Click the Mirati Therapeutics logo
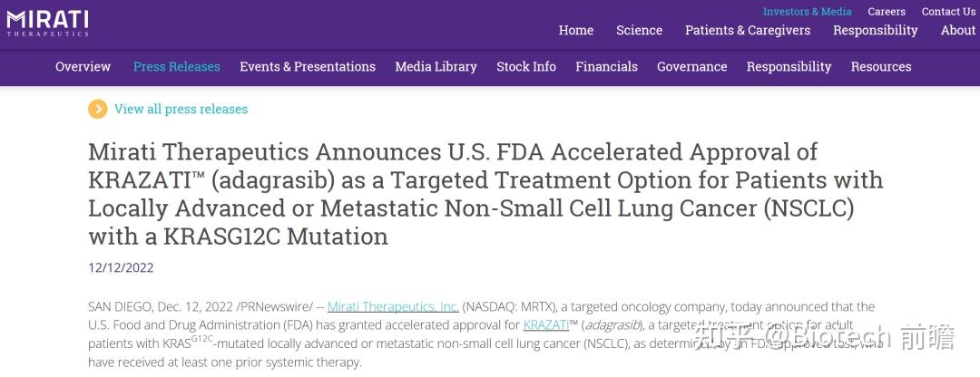This screenshot has height=377, width=980. point(47,23)
